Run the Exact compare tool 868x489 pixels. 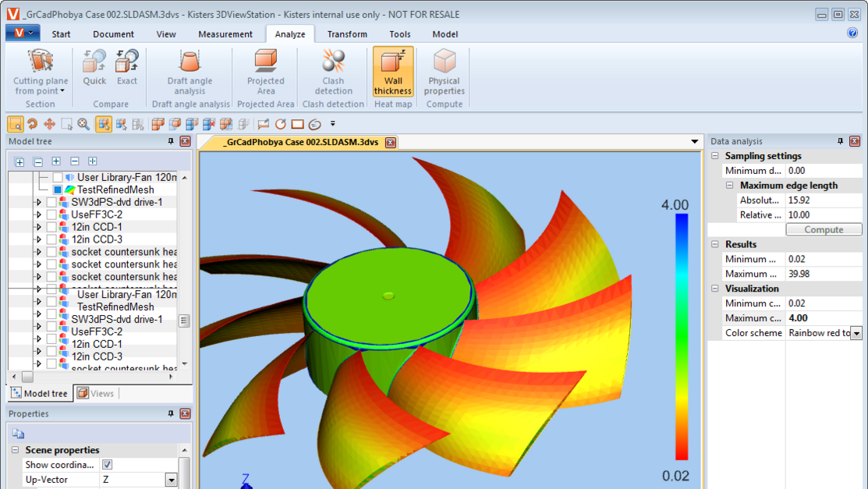point(127,68)
